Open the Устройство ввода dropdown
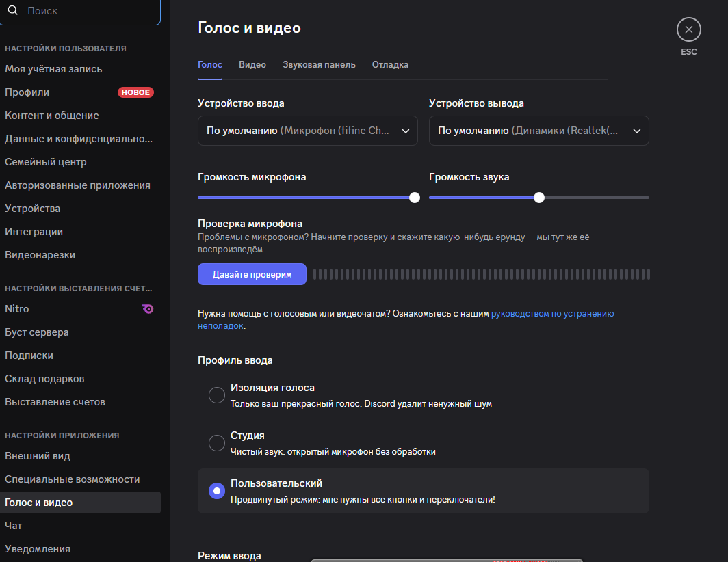This screenshot has height=562, width=728. pos(307,131)
